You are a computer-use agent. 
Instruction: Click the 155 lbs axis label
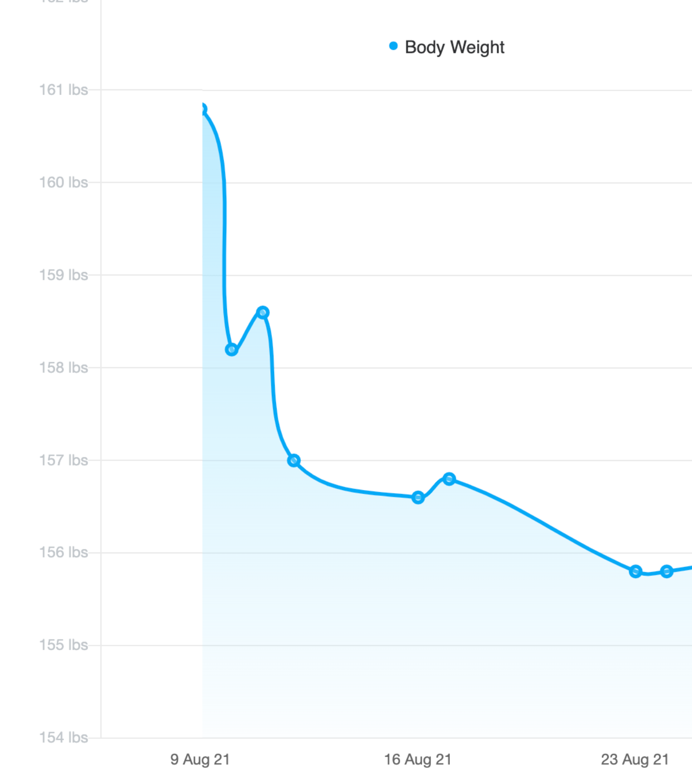64,645
